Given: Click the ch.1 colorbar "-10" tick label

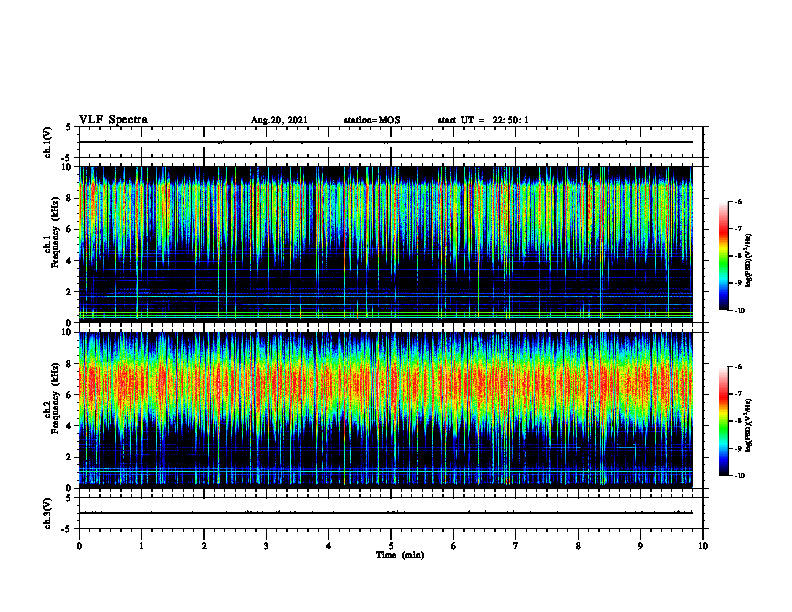Looking at the screenshot, I should (739, 311).
